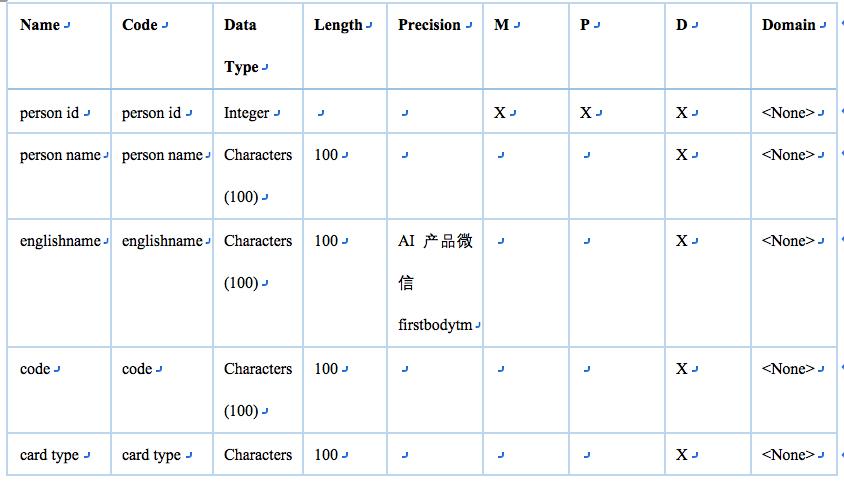Click the card type Code cell
Viewport: 844px width, 484px height.
pos(161,455)
